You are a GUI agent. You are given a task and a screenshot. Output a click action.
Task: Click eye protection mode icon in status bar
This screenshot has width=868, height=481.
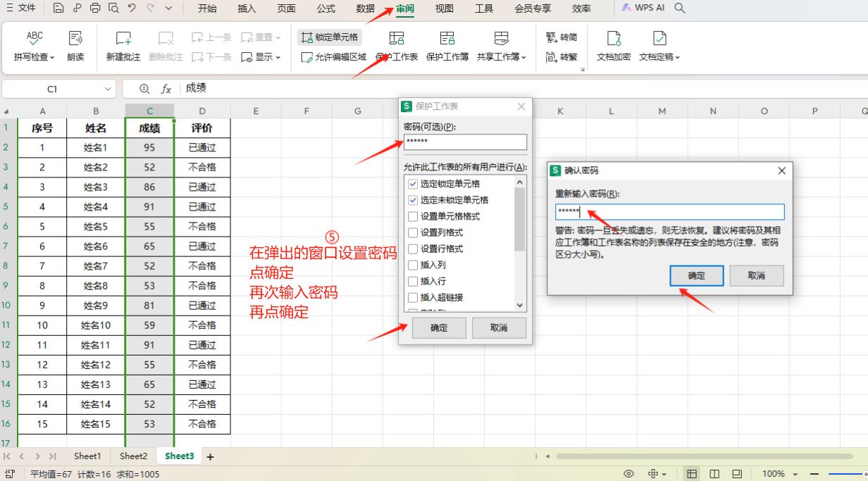click(629, 474)
